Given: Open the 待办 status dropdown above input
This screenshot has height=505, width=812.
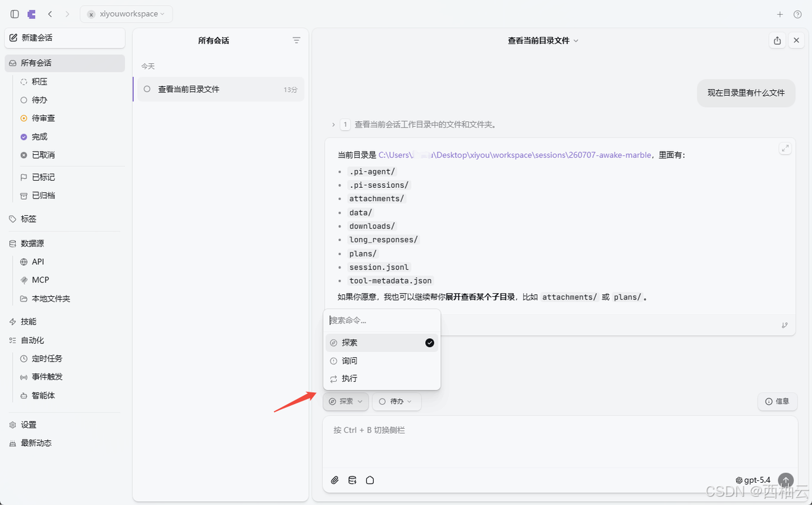Looking at the screenshot, I should tap(396, 402).
